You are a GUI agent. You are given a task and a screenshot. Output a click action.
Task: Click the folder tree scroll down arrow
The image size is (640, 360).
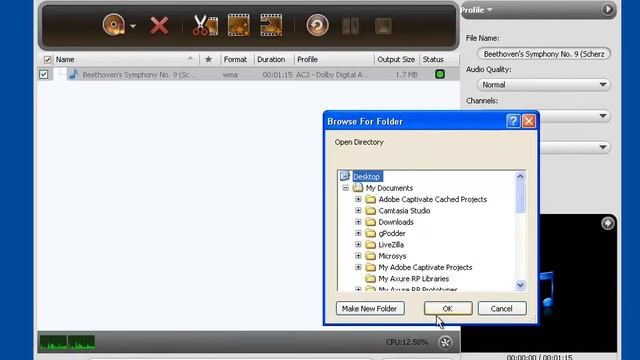coord(520,285)
